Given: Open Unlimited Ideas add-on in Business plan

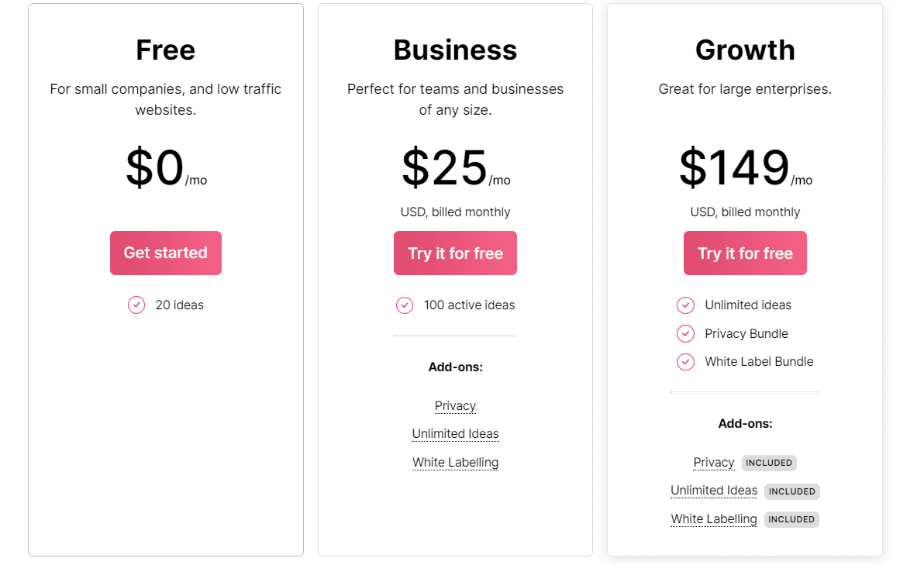Looking at the screenshot, I should pos(455,434).
